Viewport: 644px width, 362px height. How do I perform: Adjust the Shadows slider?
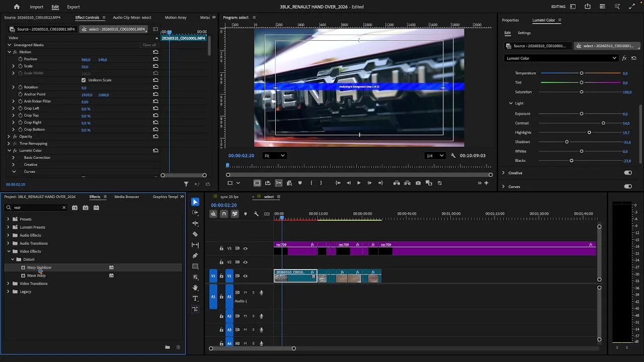[567, 142]
